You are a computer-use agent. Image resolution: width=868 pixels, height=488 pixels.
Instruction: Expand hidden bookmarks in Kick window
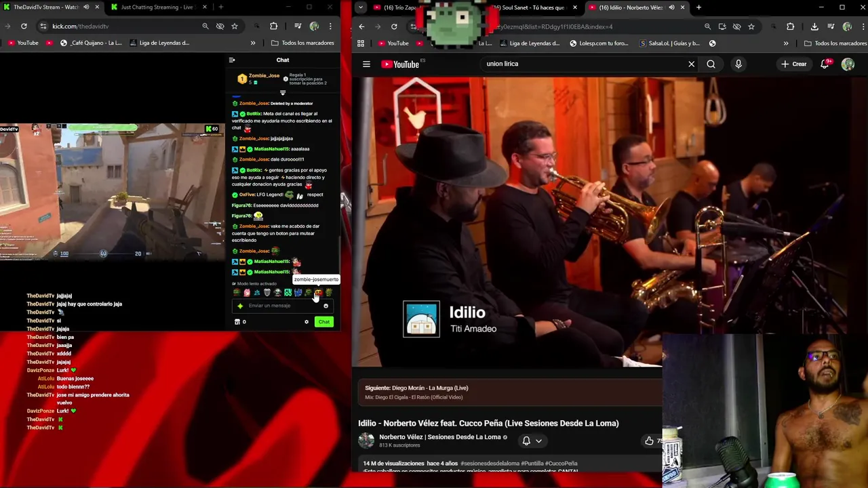click(253, 43)
